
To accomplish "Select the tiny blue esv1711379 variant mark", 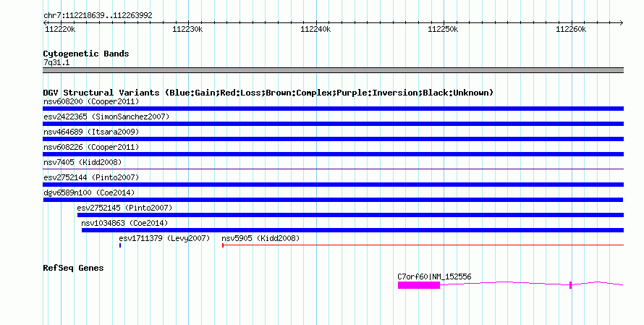I will click(120, 245).
